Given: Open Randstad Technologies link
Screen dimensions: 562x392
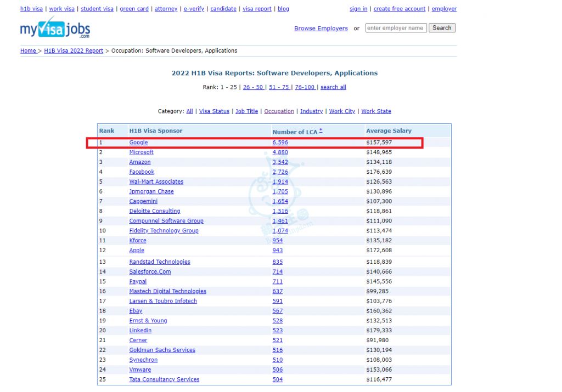Looking at the screenshot, I should [160, 262].
